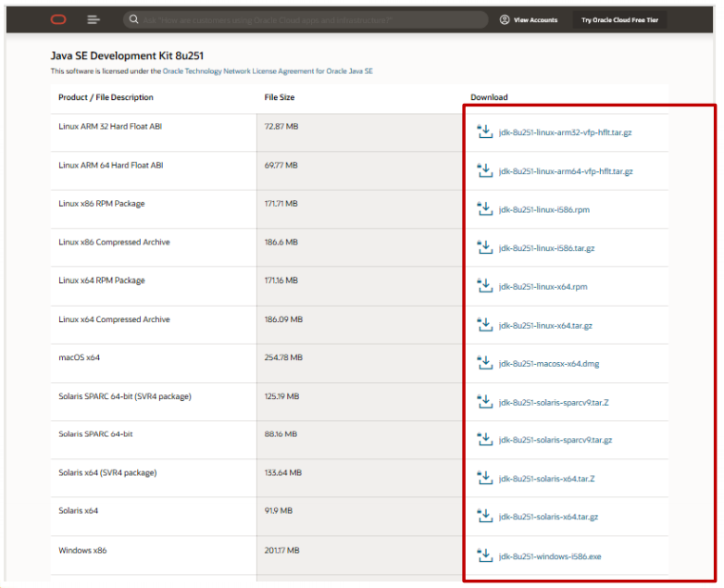Click download icon for linux-i586.rpm
724x588 pixels.
click(x=485, y=208)
